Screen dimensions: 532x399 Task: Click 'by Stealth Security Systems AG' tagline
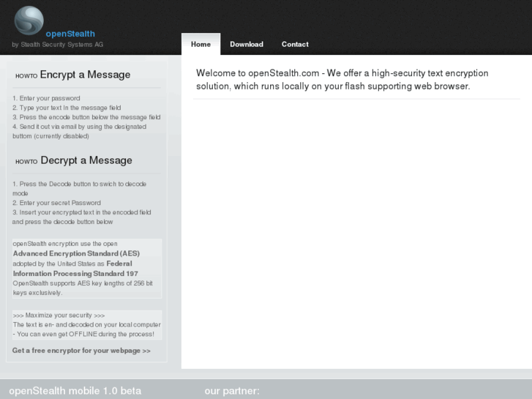pyautogui.click(x=57, y=45)
